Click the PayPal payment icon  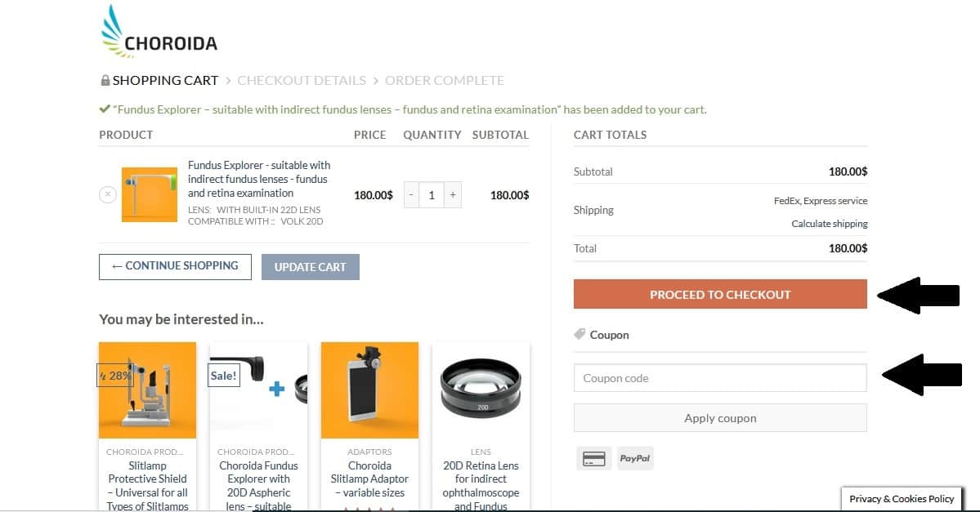tap(634, 458)
